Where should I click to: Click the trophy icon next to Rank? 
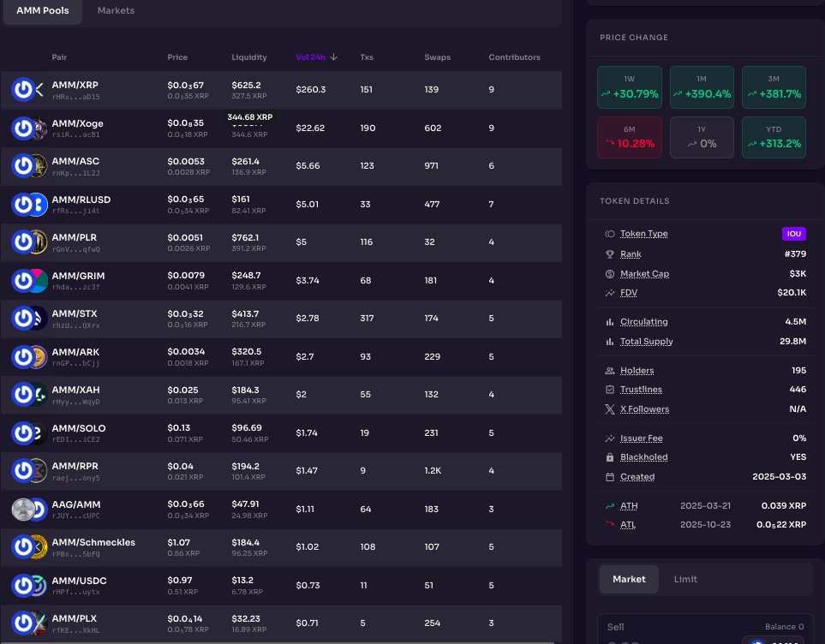click(609, 253)
